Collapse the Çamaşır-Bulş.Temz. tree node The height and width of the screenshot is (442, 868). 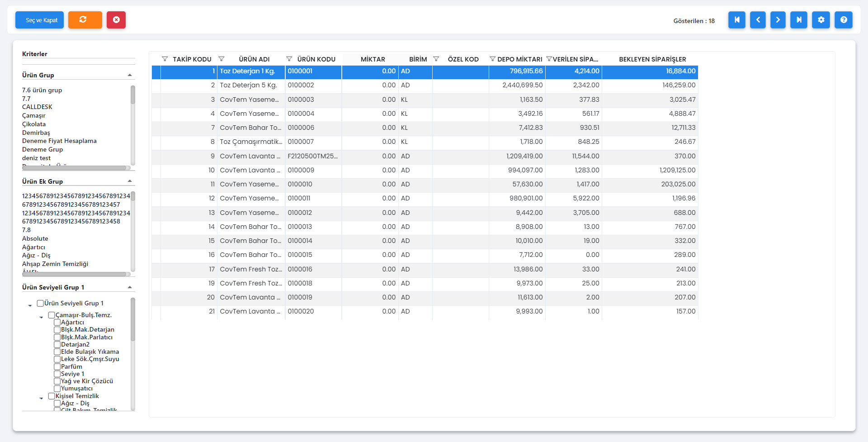tap(41, 317)
